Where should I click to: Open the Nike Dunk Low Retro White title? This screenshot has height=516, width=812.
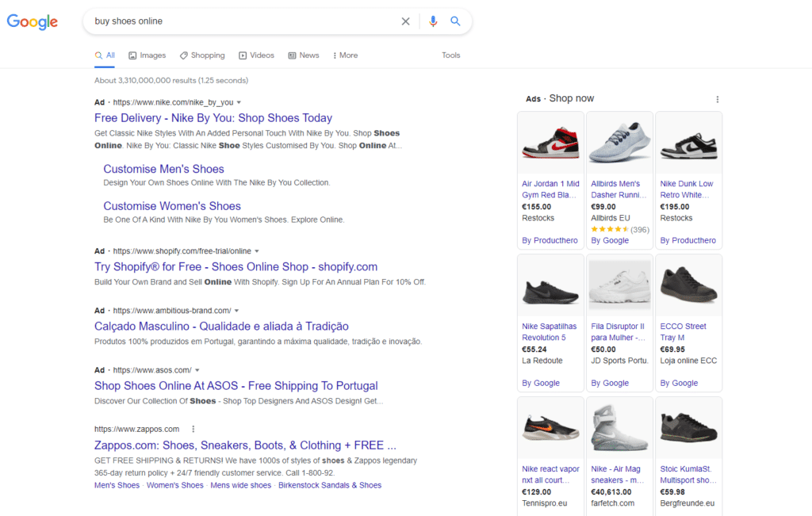[x=687, y=189]
